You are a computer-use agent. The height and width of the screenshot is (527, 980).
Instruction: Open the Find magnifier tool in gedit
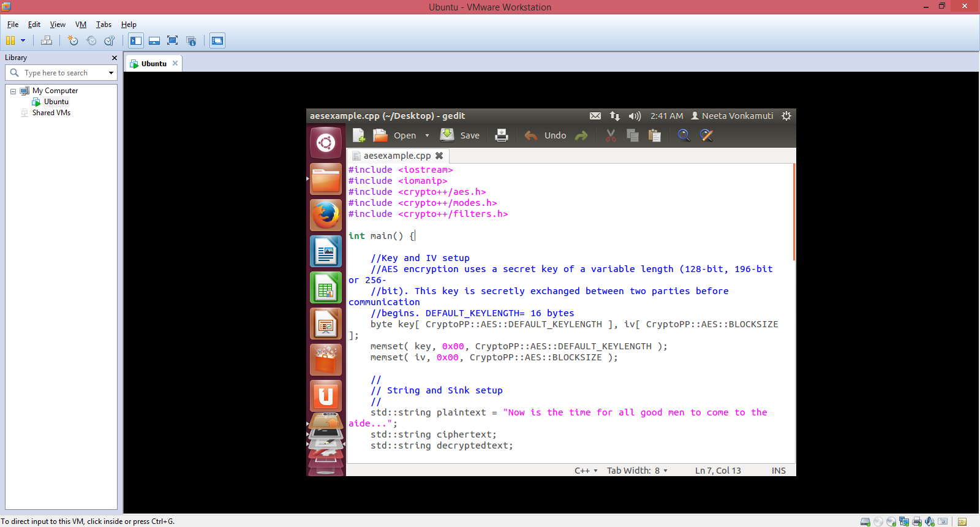click(684, 135)
